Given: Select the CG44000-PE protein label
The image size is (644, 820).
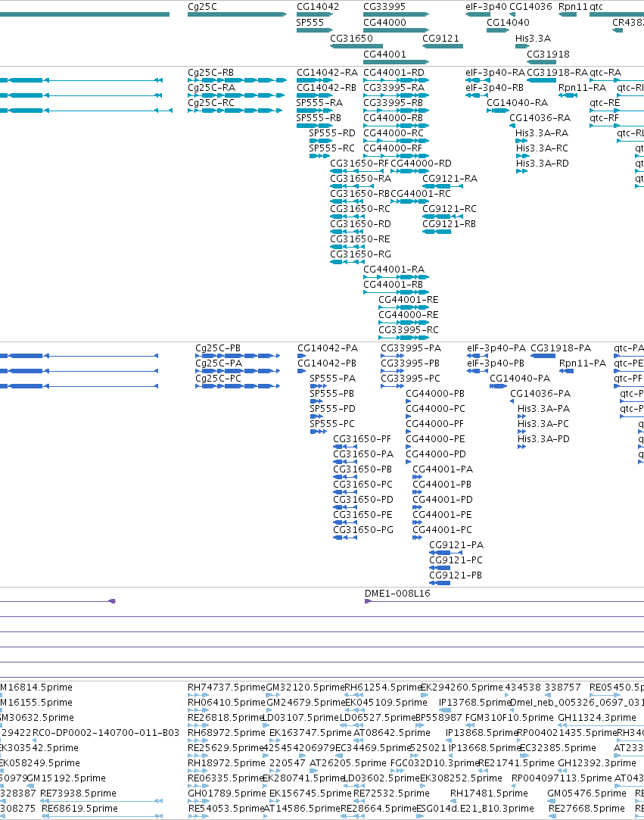Looking at the screenshot, I should coord(435,438).
